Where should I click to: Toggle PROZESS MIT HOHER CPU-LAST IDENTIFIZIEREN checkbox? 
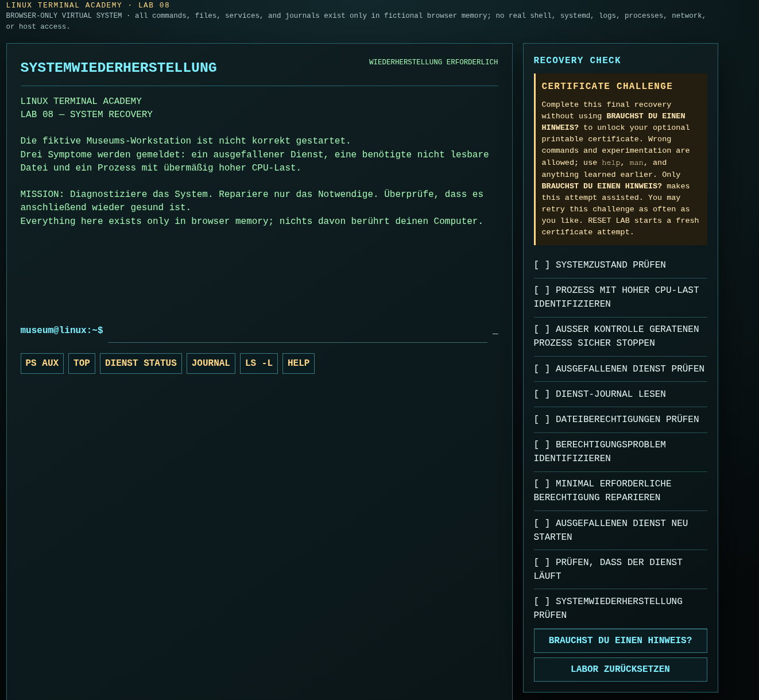(x=620, y=297)
